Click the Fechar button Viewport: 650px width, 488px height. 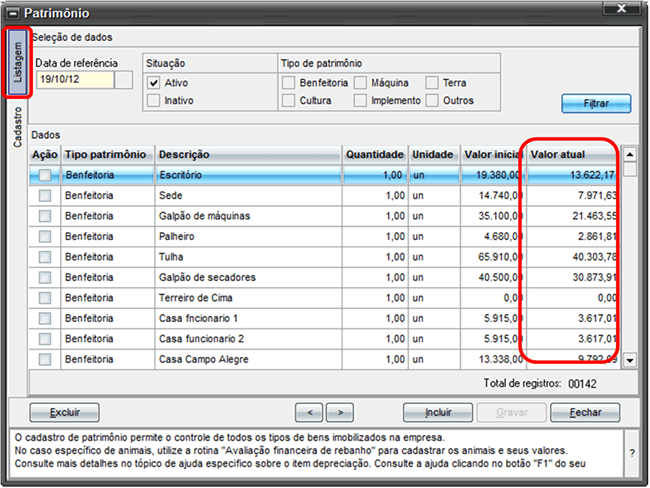[585, 413]
